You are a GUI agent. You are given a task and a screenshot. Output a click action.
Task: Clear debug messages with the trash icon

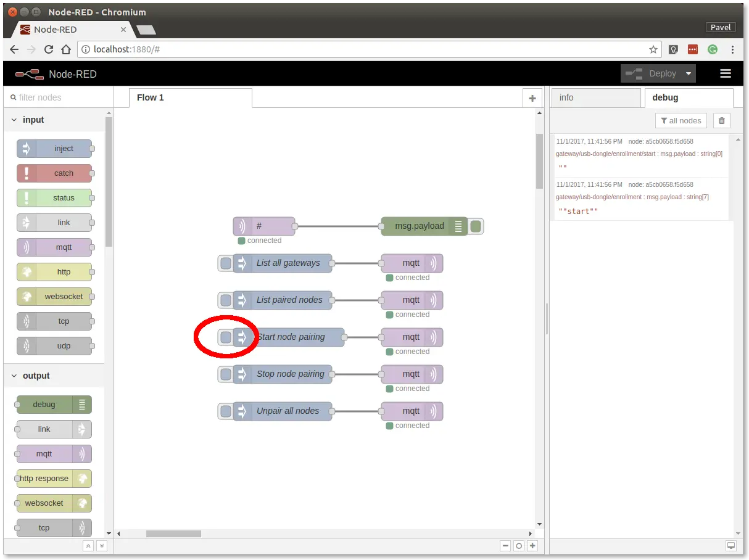tap(722, 121)
